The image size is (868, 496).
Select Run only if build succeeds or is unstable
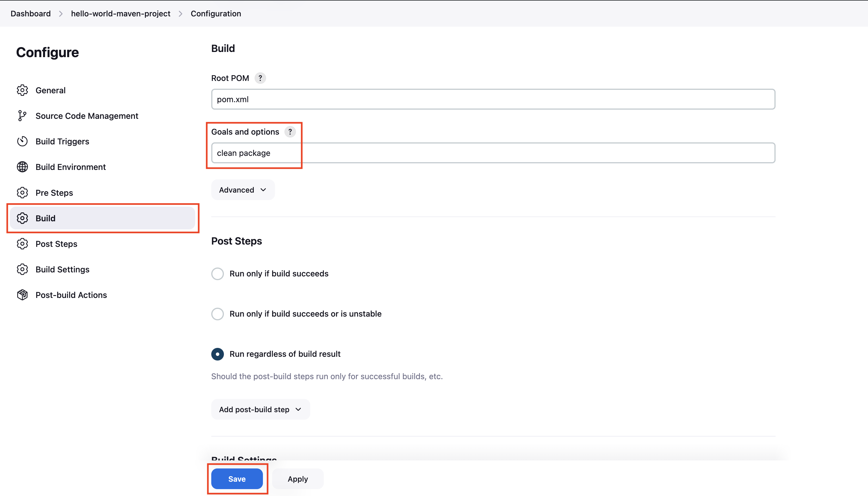(217, 314)
